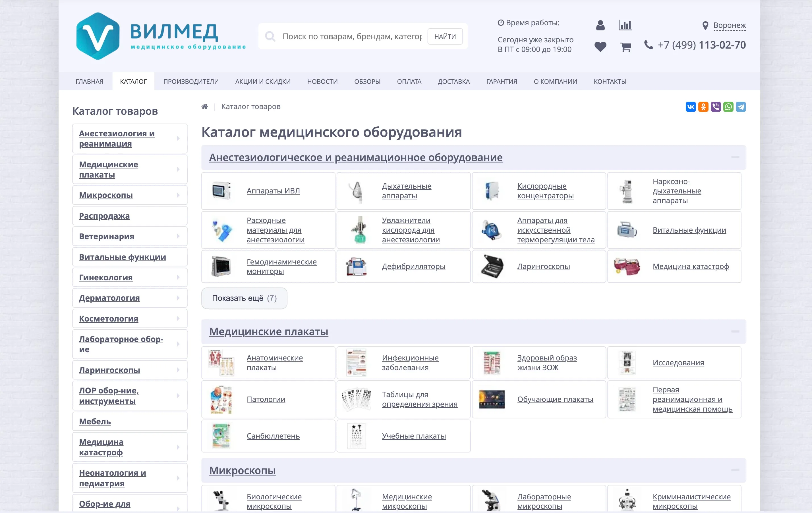
Task: Click Каталог товаров breadcrumb text
Action: [251, 107]
